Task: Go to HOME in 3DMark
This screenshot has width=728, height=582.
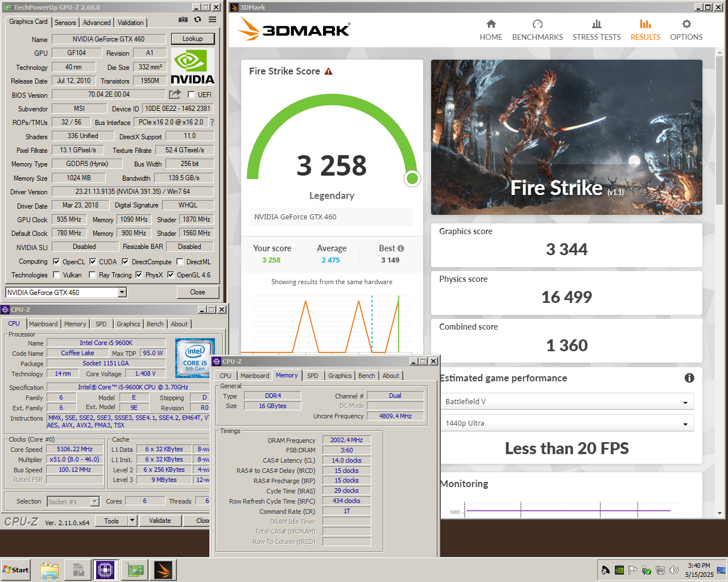Action: pos(491,30)
